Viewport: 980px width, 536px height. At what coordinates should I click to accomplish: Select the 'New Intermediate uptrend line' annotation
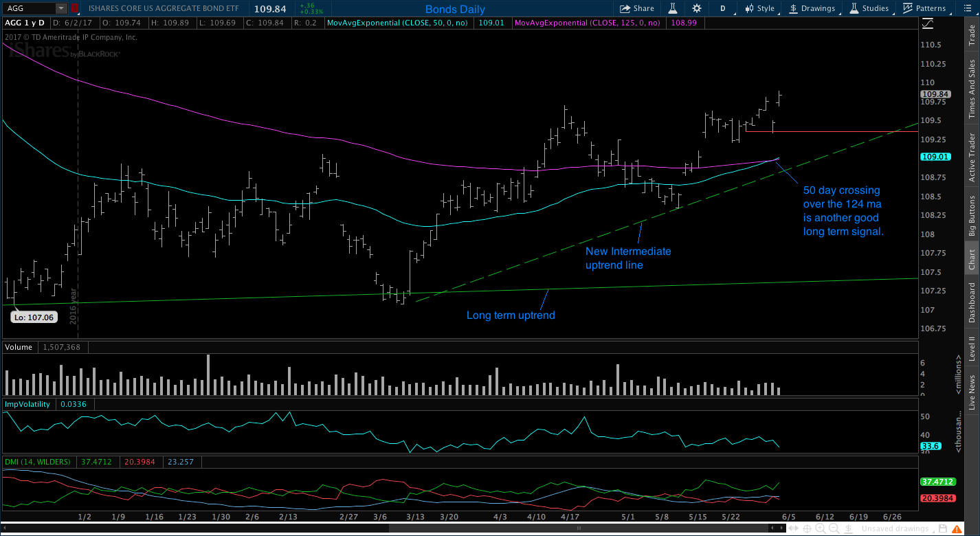[x=628, y=258]
